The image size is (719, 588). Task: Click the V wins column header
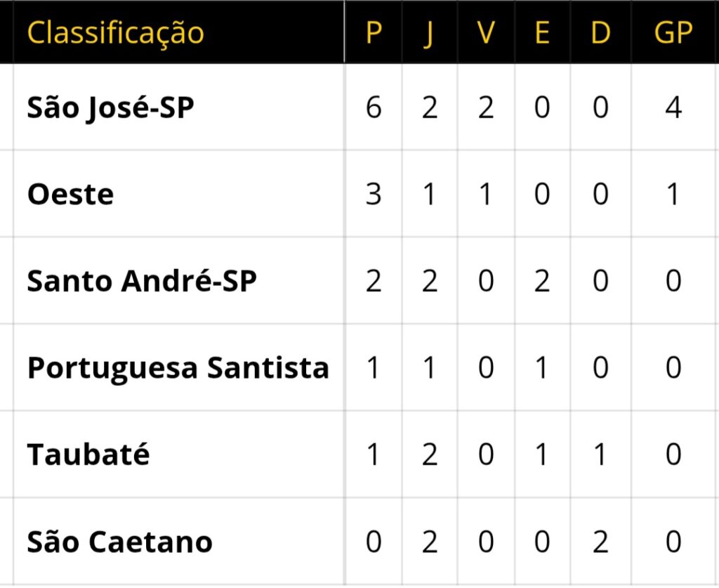(485, 32)
